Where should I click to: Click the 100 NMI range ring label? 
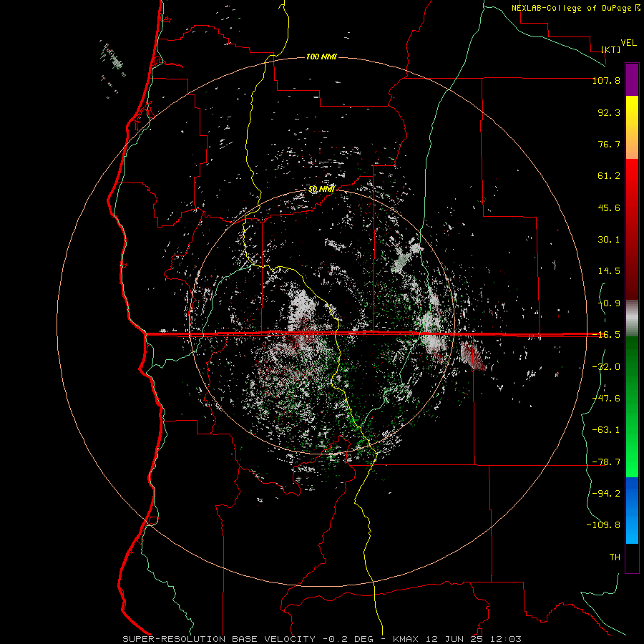tap(321, 57)
